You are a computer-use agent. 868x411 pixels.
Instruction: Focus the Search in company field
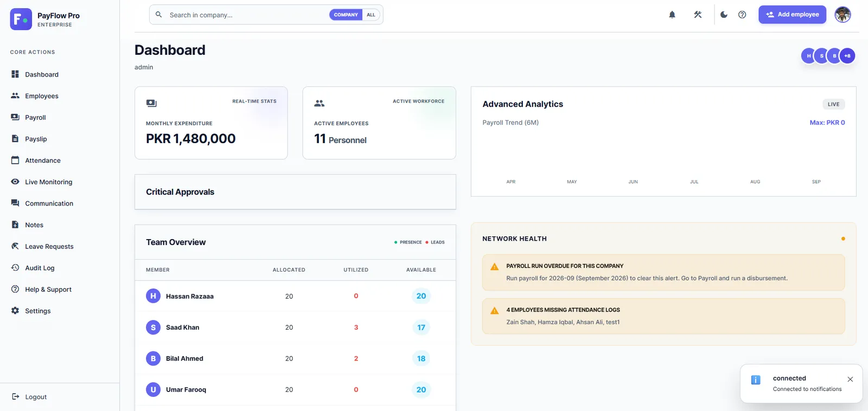click(247, 15)
